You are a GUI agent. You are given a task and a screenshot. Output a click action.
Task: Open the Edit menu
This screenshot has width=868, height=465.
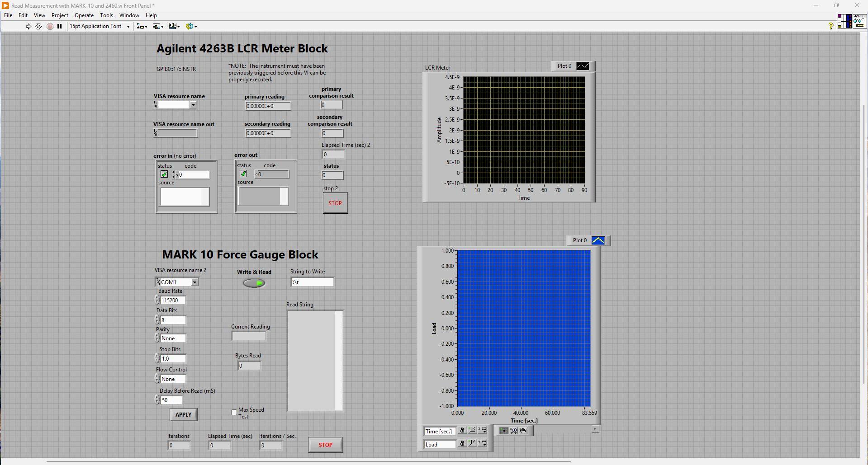[x=23, y=15]
